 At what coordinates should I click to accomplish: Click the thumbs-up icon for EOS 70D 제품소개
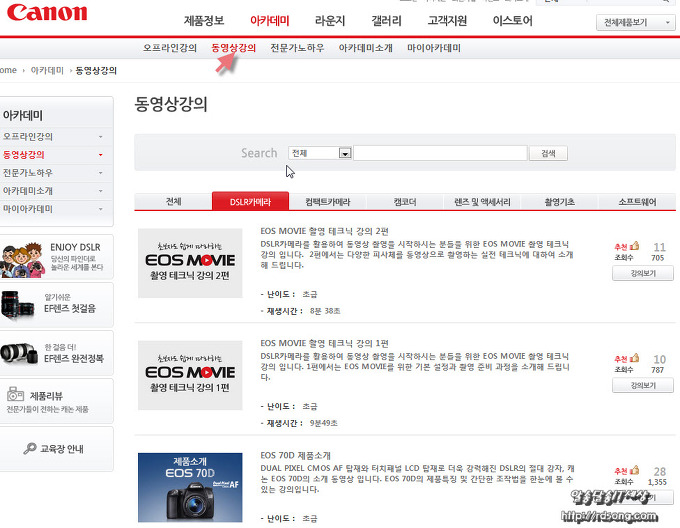point(634,471)
